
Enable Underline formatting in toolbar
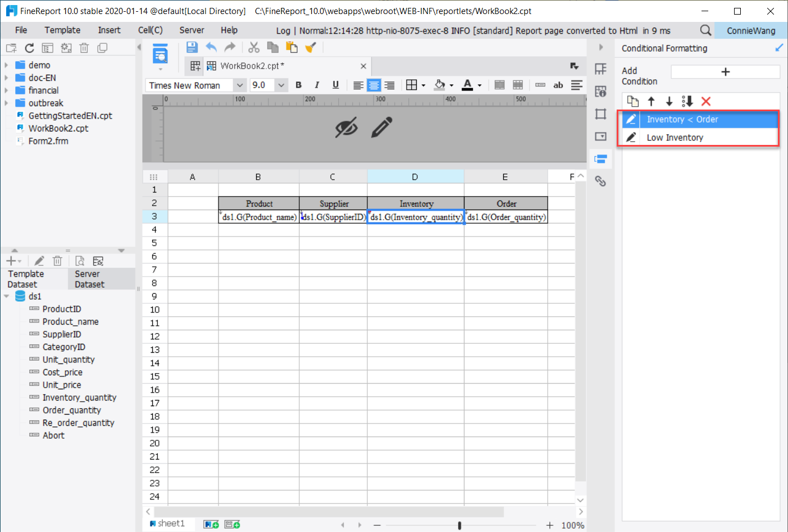tap(335, 85)
